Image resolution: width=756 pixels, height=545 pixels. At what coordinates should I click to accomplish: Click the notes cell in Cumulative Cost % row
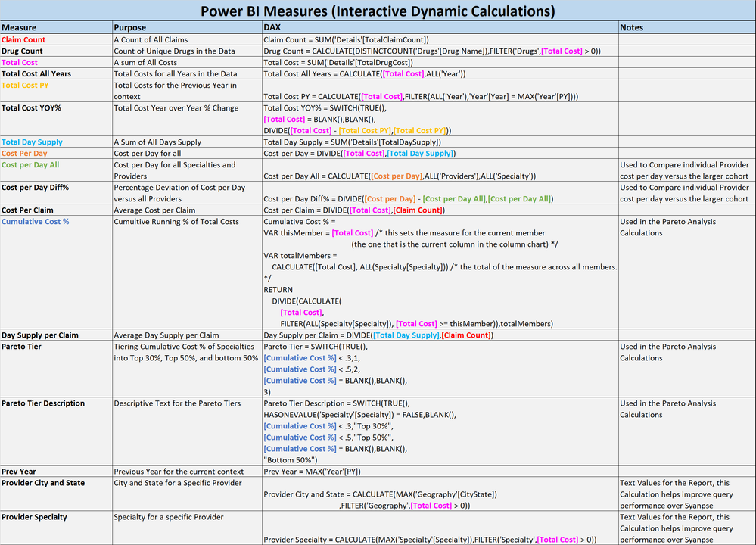point(688,272)
